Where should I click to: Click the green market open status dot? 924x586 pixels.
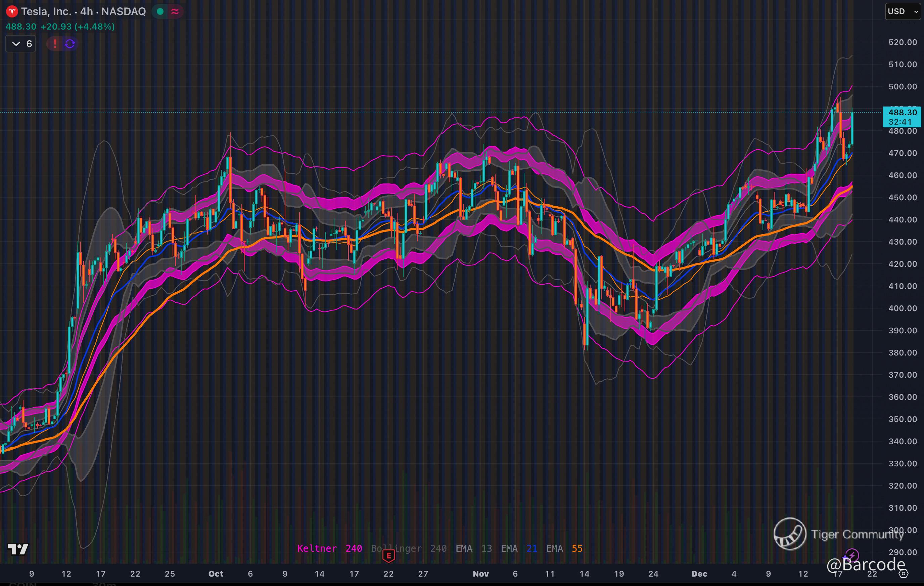click(160, 12)
